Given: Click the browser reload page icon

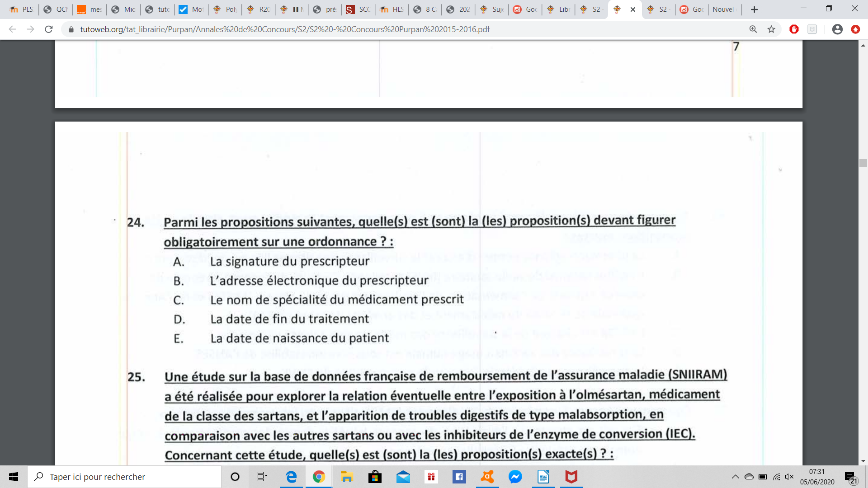Looking at the screenshot, I should [x=49, y=29].
